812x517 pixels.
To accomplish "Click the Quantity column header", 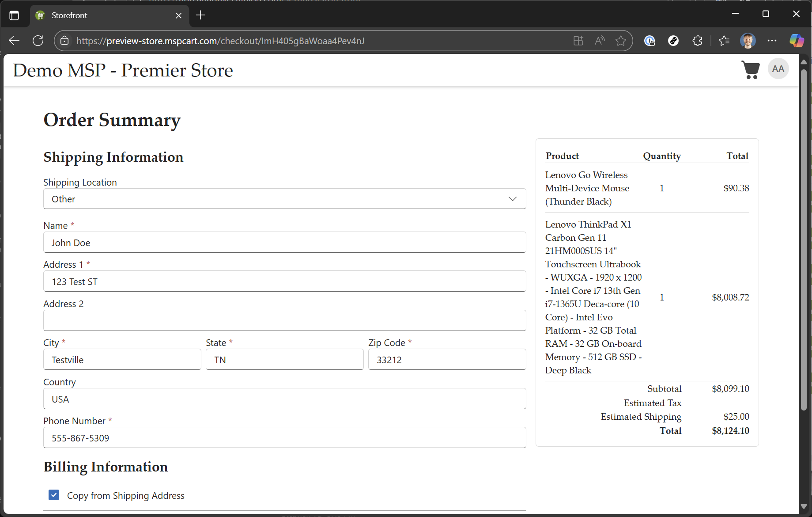I will tap(662, 156).
